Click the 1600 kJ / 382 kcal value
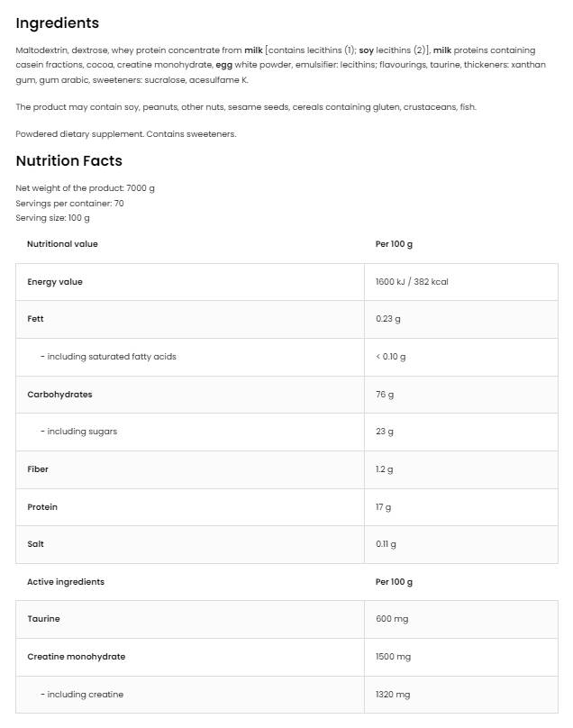Image resolution: width=573 pixels, height=728 pixels. (x=412, y=282)
